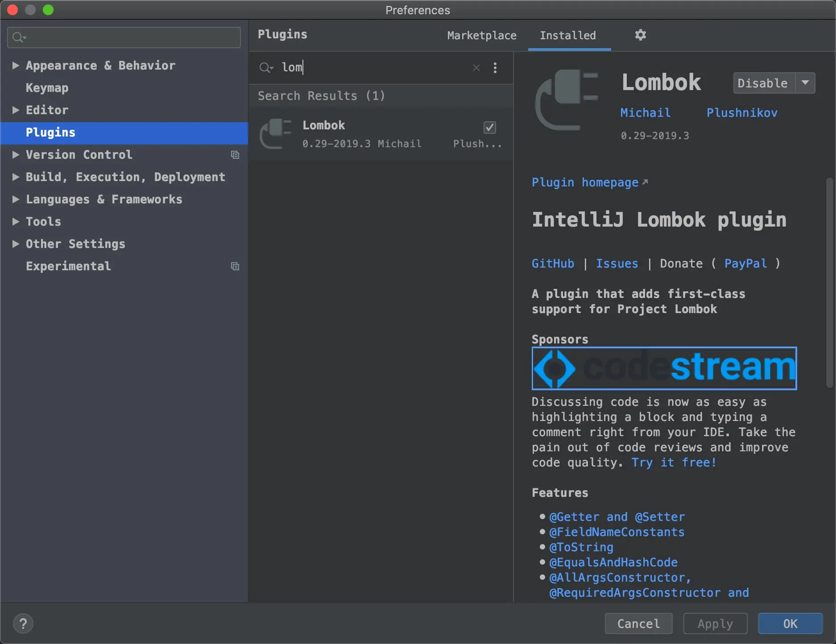
Task: Clear the plugin search text
Action: click(476, 68)
